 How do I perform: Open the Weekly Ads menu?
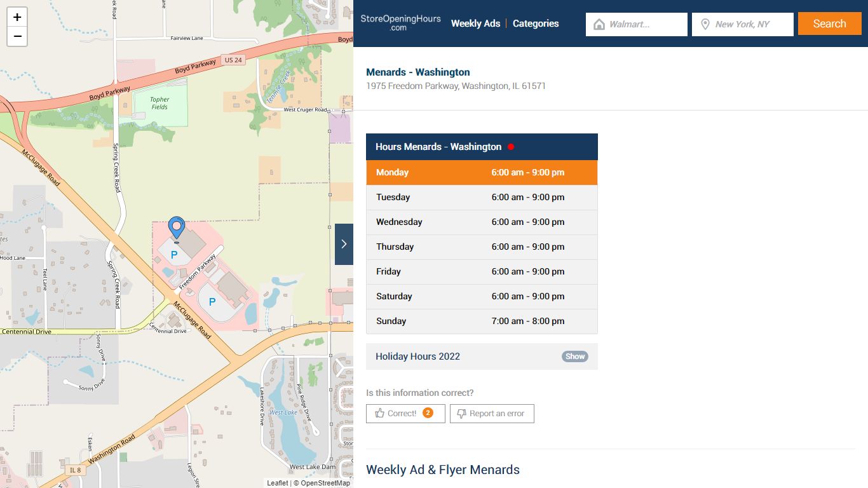click(x=475, y=24)
